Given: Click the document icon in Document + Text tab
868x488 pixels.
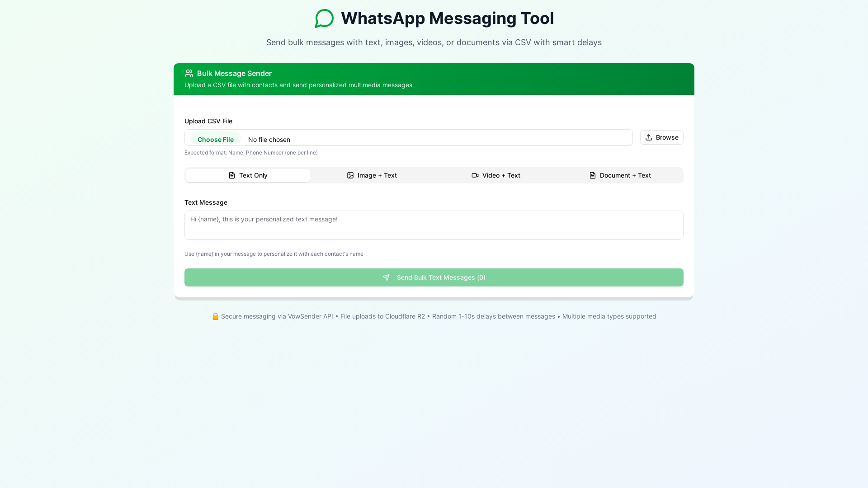Looking at the screenshot, I should [x=593, y=175].
